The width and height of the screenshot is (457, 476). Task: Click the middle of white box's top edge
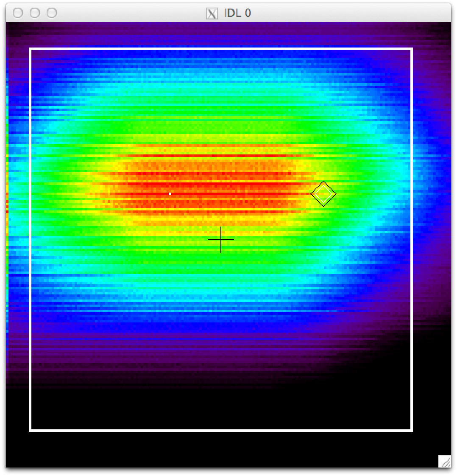click(220, 49)
